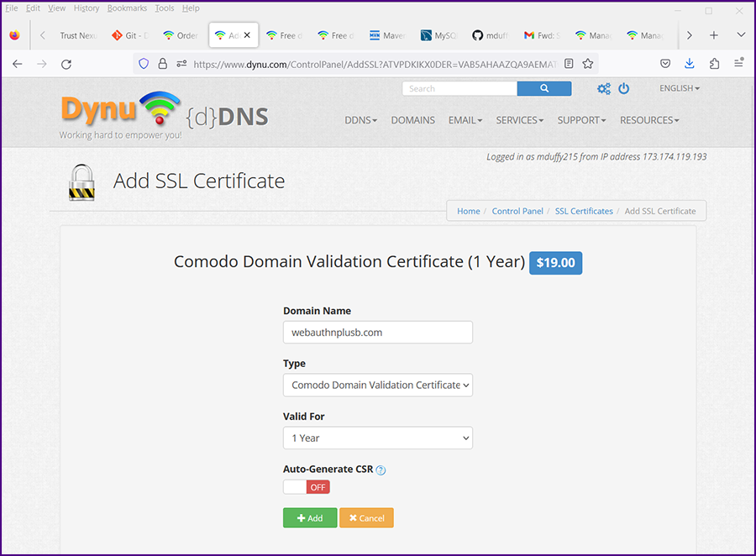Bookmark this page with the star
The image size is (756, 556).
coord(588,64)
